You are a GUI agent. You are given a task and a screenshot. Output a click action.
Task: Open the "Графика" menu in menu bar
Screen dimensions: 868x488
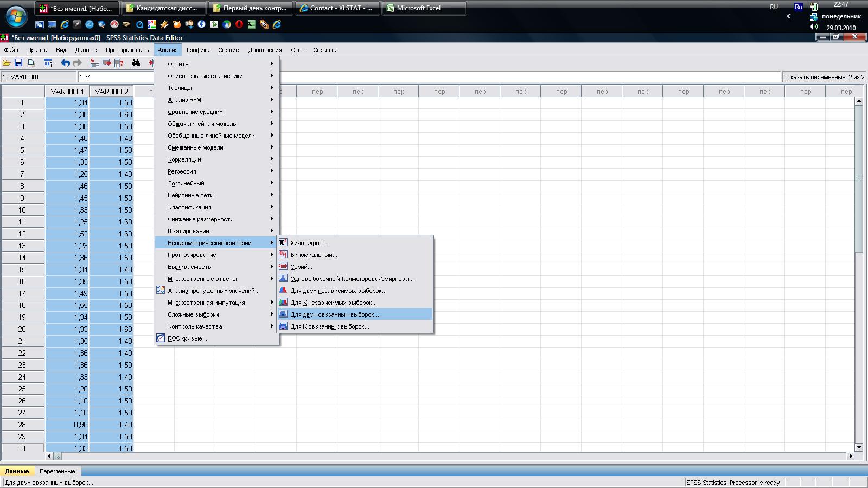[x=198, y=50]
